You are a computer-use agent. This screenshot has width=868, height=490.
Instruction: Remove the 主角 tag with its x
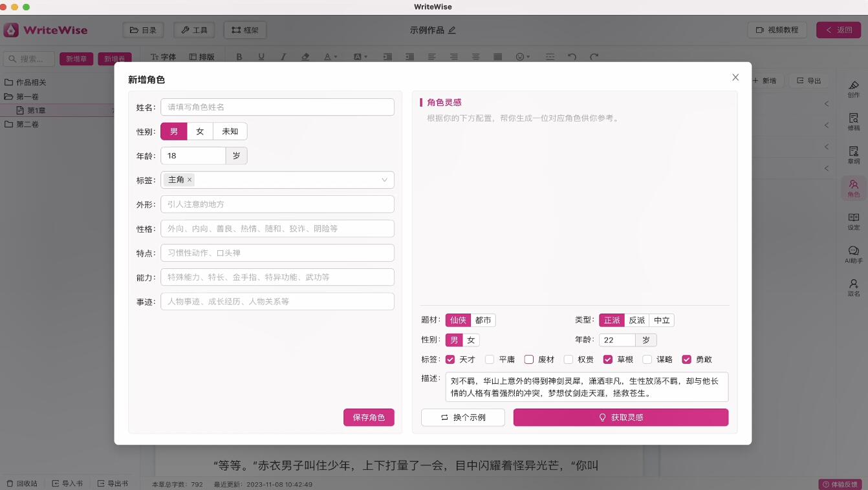click(190, 180)
